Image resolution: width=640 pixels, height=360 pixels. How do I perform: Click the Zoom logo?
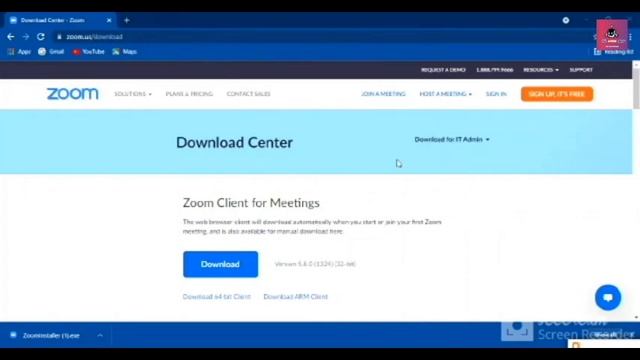pyautogui.click(x=72, y=94)
